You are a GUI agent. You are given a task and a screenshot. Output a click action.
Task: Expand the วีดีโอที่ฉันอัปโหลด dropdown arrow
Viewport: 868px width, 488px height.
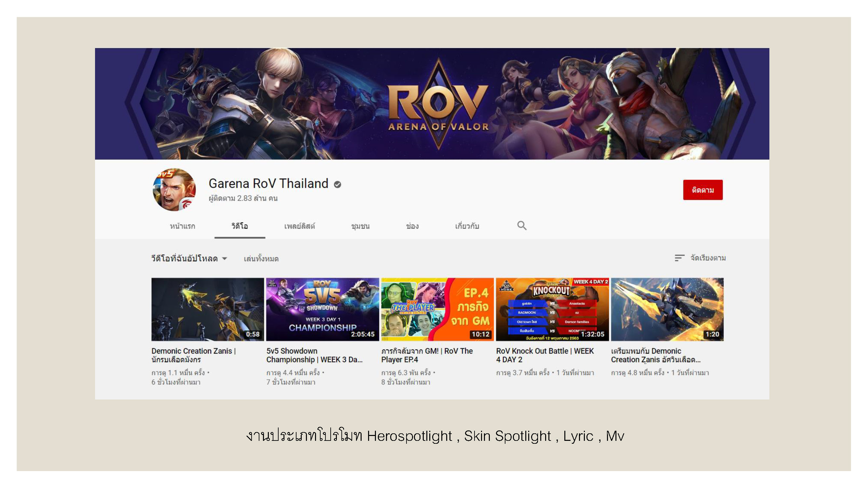coord(225,259)
